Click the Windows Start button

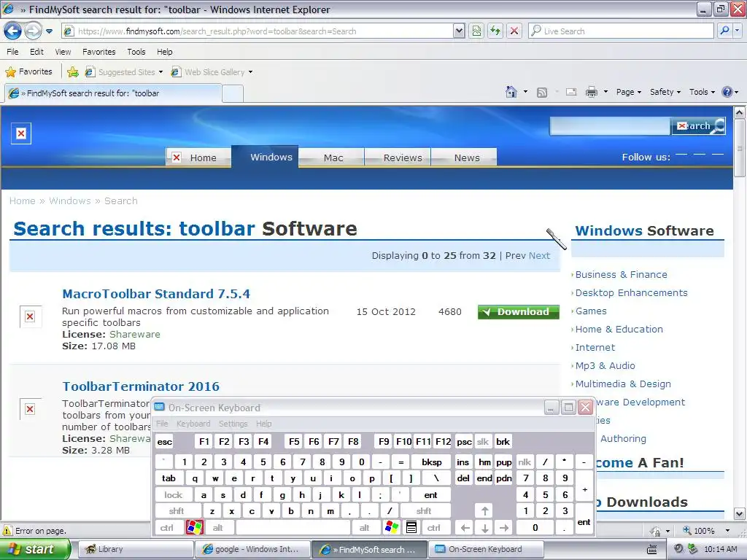coord(35,549)
